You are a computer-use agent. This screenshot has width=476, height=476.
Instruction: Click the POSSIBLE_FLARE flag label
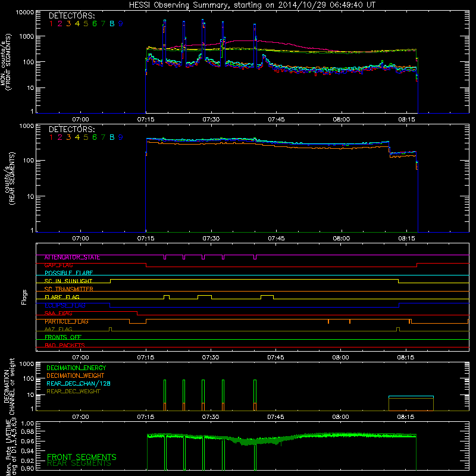68,273
